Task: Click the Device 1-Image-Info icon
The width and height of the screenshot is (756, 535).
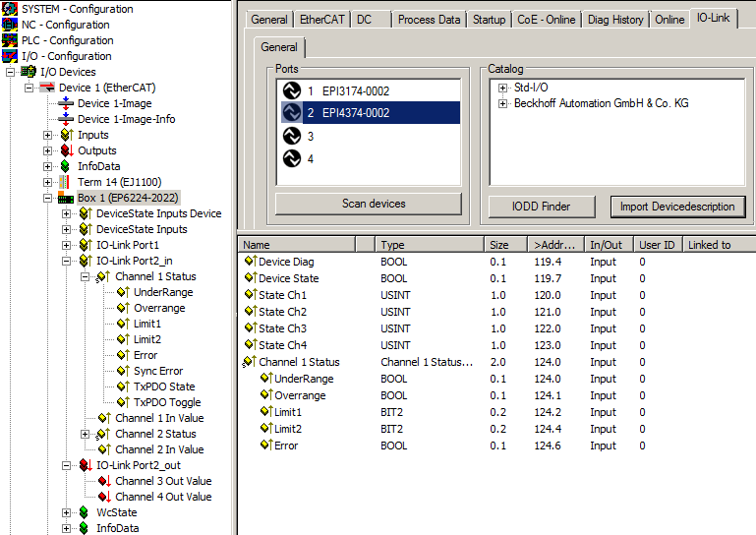Action: pyautogui.click(x=66, y=119)
